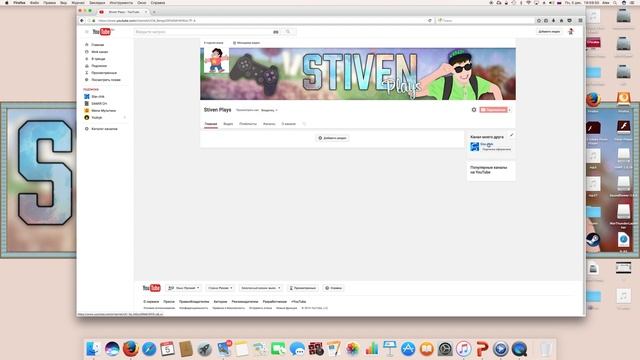Open the subscribers link above banner

[213, 43]
